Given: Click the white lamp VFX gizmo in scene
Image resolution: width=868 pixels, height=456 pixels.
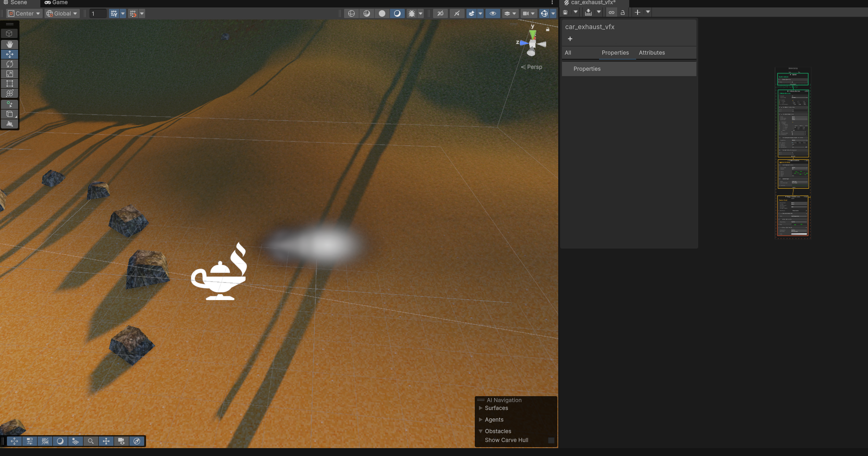Looking at the screenshot, I should point(219,272).
